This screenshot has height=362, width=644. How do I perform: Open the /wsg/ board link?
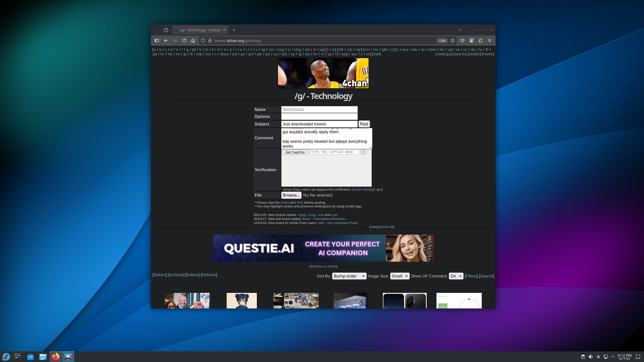point(345,54)
